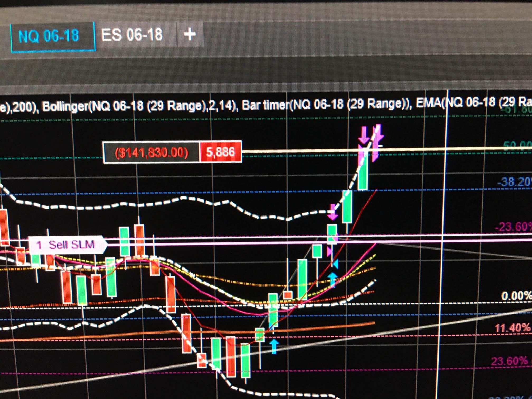
Task: Select the -38.20% Fibonacci level label
Action: click(x=514, y=182)
